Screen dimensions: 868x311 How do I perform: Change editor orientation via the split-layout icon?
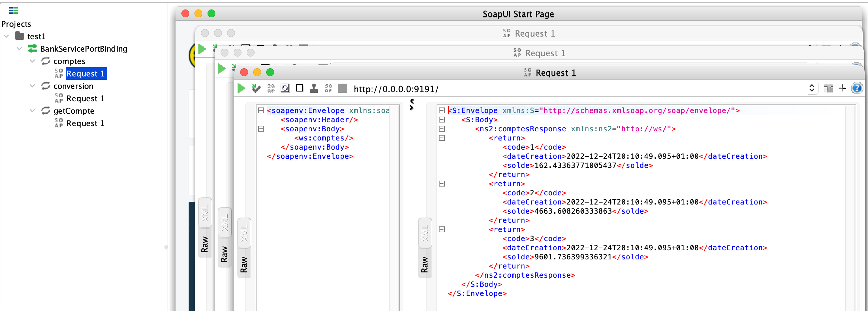(828, 89)
